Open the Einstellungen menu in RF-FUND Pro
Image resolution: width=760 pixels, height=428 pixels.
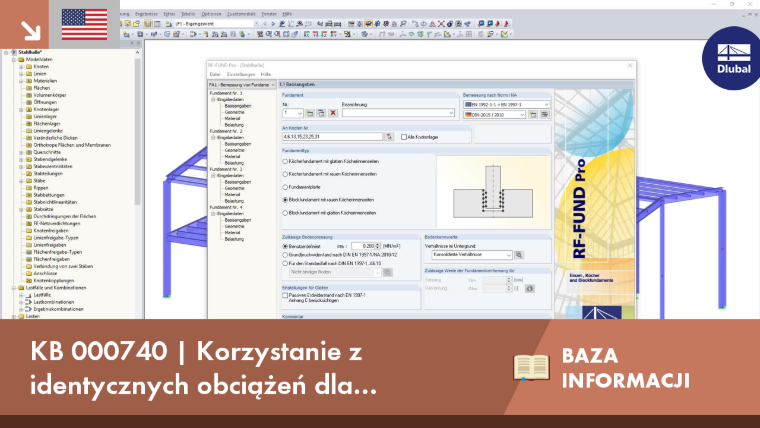point(241,75)
